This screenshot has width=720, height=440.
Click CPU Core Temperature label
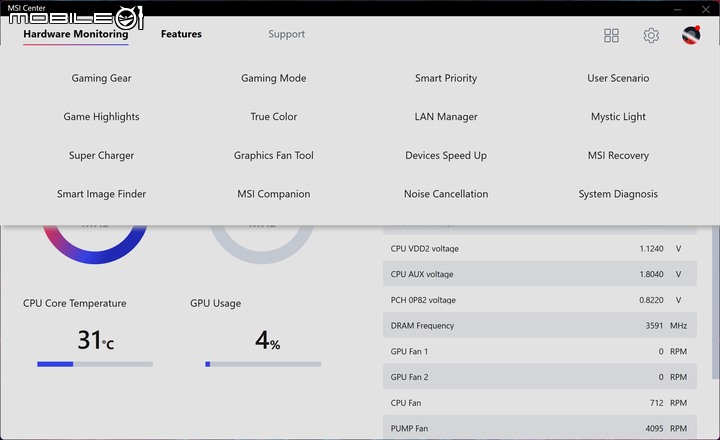75,303
